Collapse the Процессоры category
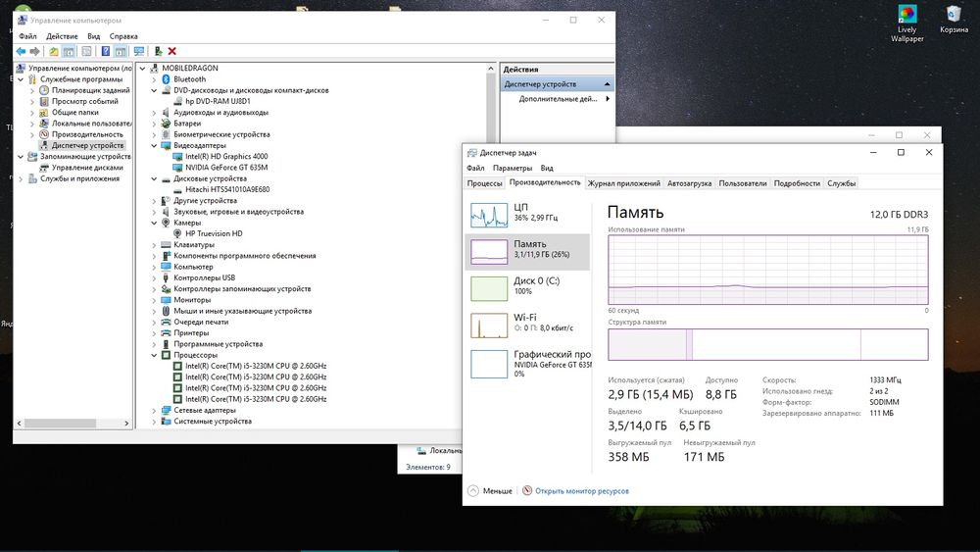Image resolution: width=980 pixels, height=552 pixels. click(155, 355)
